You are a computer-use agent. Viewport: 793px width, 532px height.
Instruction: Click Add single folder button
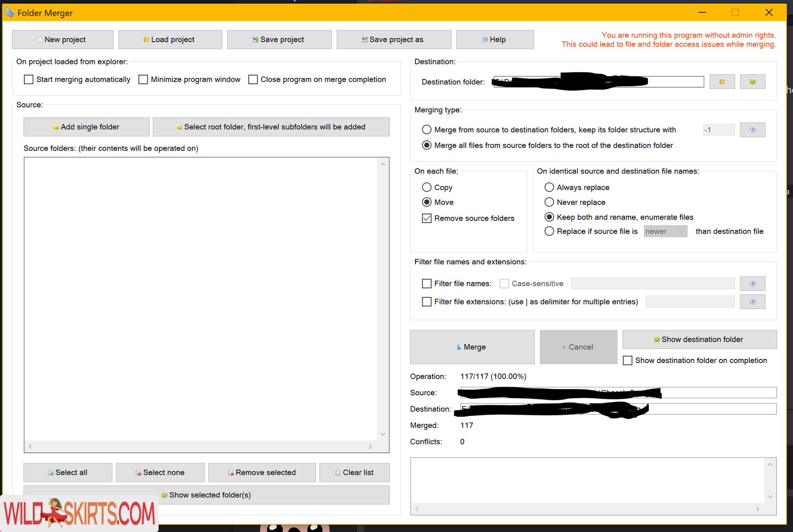[x=85, y=126]
